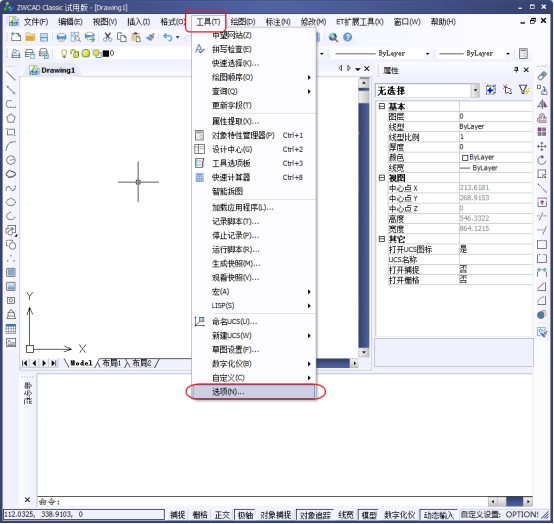Image resolution: width=554 pixels, height=524 pixels.
Task: Collapse the 其它 property group
Action: click(382, 239)
